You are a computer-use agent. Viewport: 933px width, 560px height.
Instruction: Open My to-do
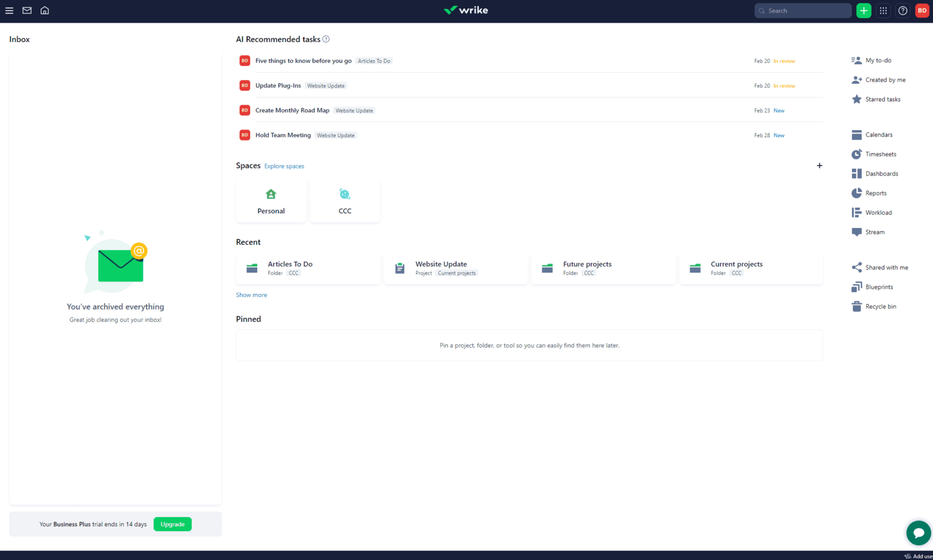click(x=871, y=60)
